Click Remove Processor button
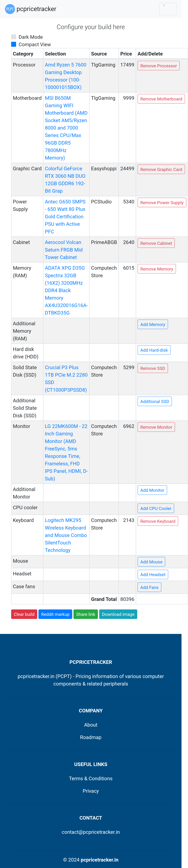The width and height of the screenshot is (188, 868). coord(158,66)
